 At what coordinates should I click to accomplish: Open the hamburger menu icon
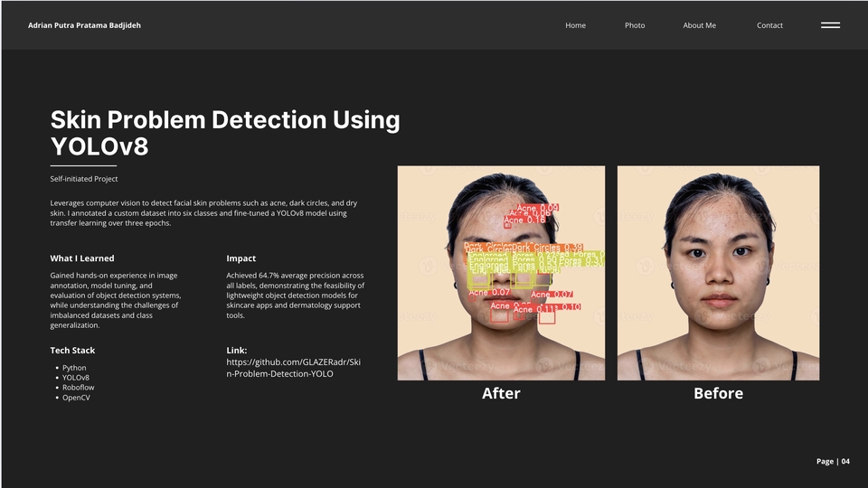pos(830,25)
